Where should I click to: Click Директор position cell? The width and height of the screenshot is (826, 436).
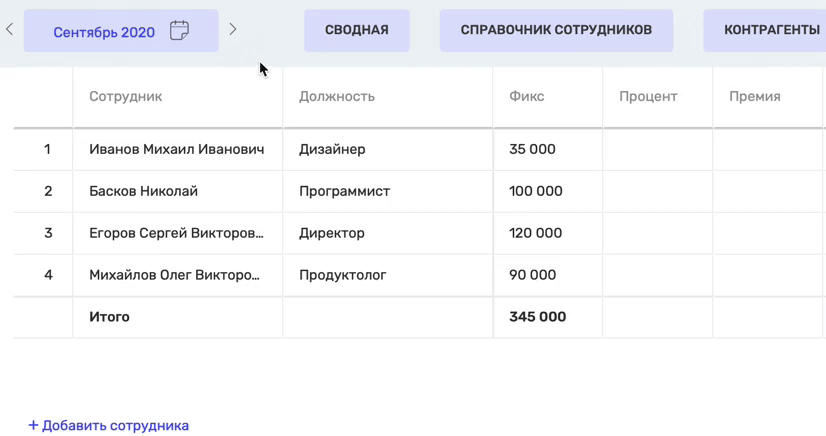pyautogui.click(x=332, y=233)
